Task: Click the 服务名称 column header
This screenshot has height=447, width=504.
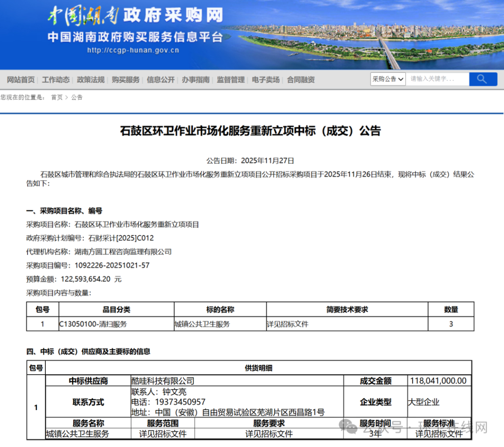Action: point(88,423)
